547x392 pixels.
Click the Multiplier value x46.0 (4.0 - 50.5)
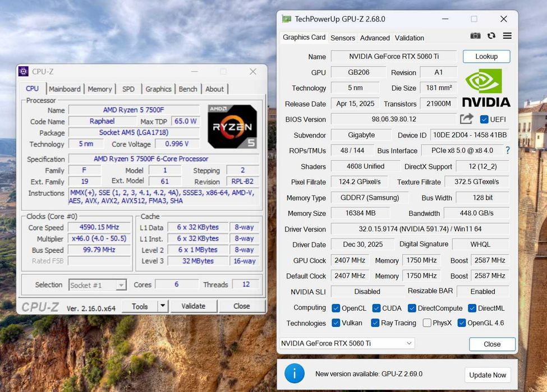99,238
